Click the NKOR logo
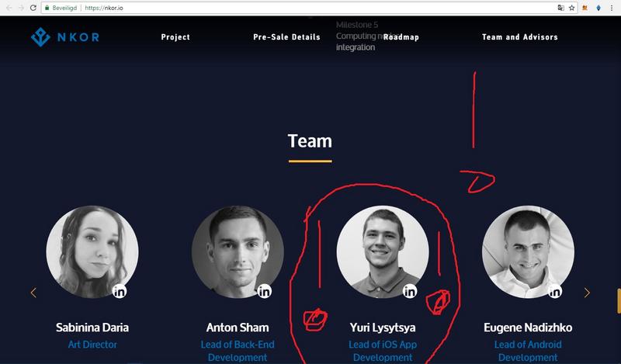This screenshot has height=364, width=621. [65, 36]
